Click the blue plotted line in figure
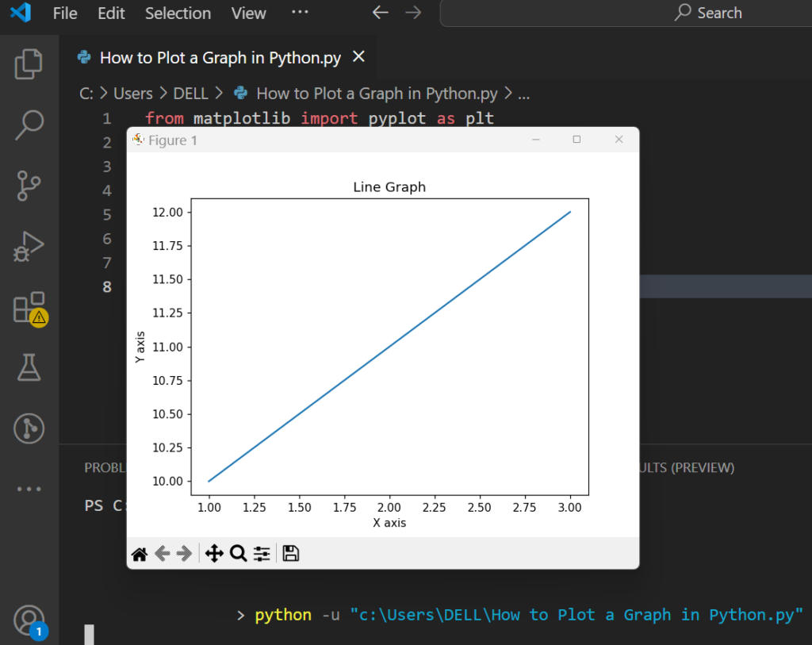The width and height of the screenshot is (812, 645). click(389, 347)
